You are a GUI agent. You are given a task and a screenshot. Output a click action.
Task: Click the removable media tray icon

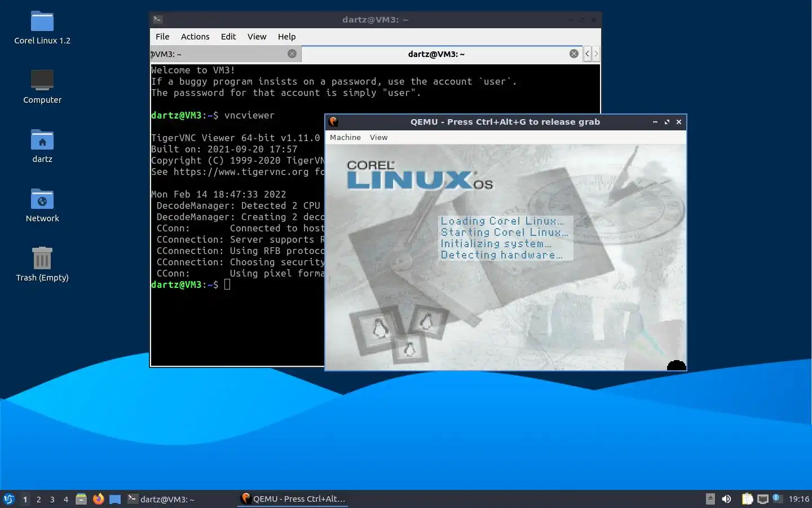coord(710,499)
